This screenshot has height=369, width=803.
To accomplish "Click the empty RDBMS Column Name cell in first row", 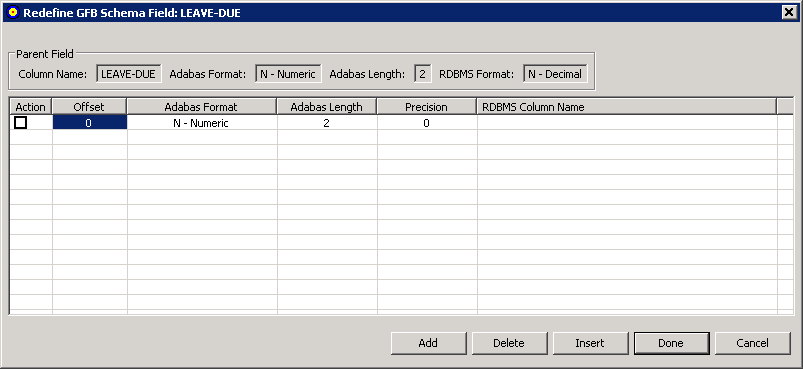I will pos(627,123).
